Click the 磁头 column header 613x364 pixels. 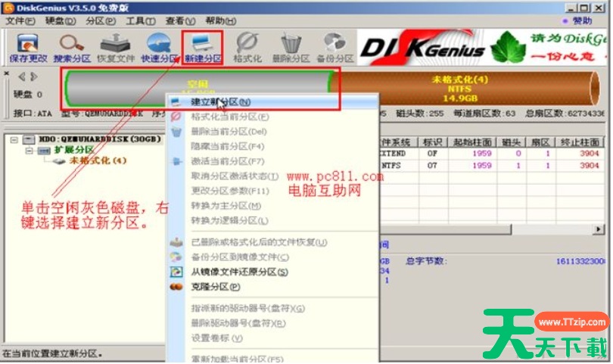tap(511, 142)
